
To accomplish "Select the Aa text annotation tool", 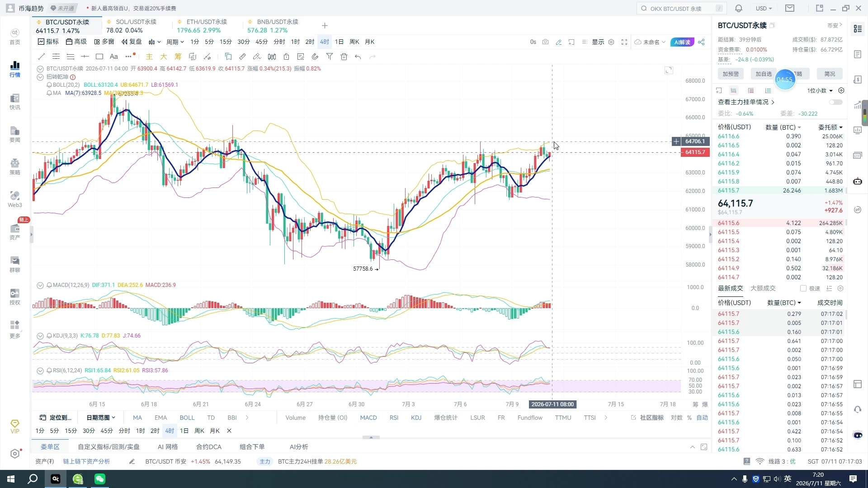I will click(x=114, y=56).
